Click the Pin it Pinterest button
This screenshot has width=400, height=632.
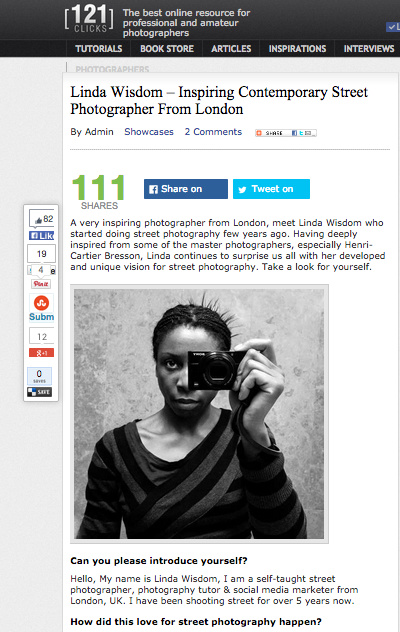[x=41, y=284]
